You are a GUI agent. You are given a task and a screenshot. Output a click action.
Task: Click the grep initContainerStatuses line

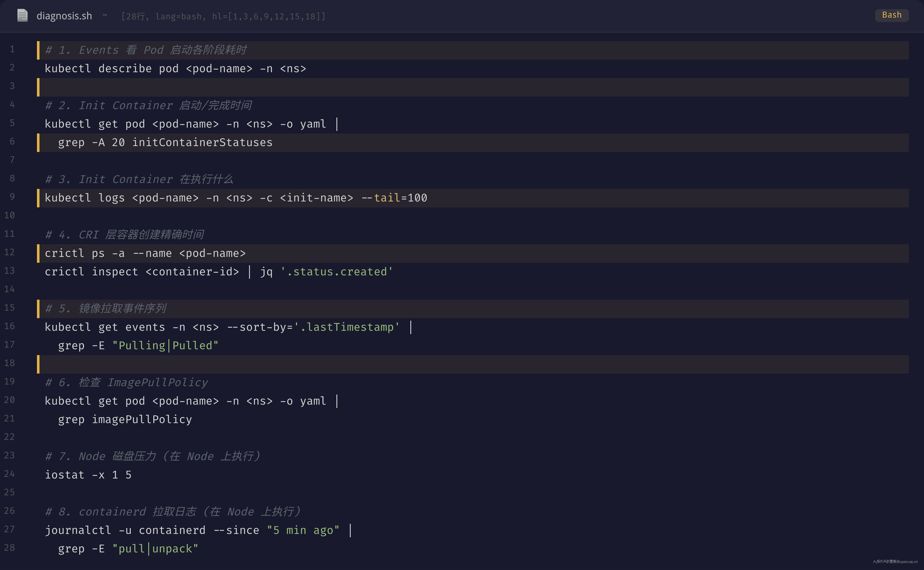(x=165, y=142)
